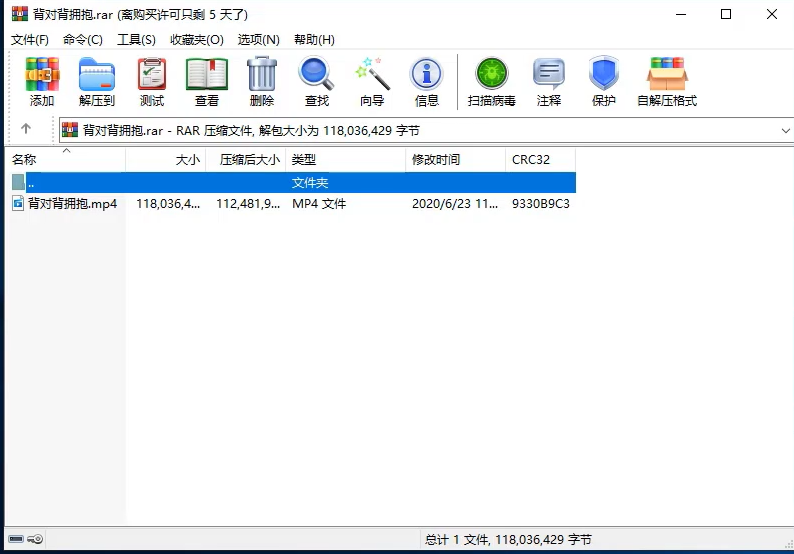Run the 测试 (Test) archive tool

(x=152, y=82)
